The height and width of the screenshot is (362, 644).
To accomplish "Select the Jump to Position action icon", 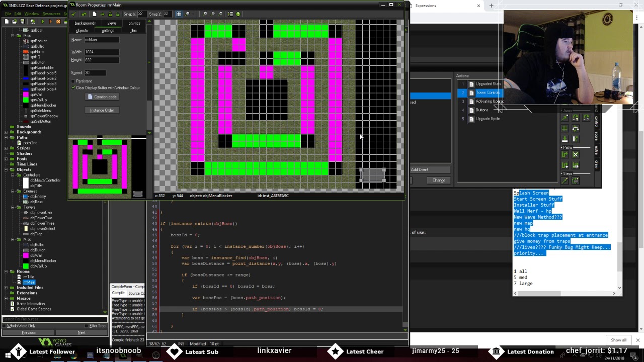I will 565,117.
